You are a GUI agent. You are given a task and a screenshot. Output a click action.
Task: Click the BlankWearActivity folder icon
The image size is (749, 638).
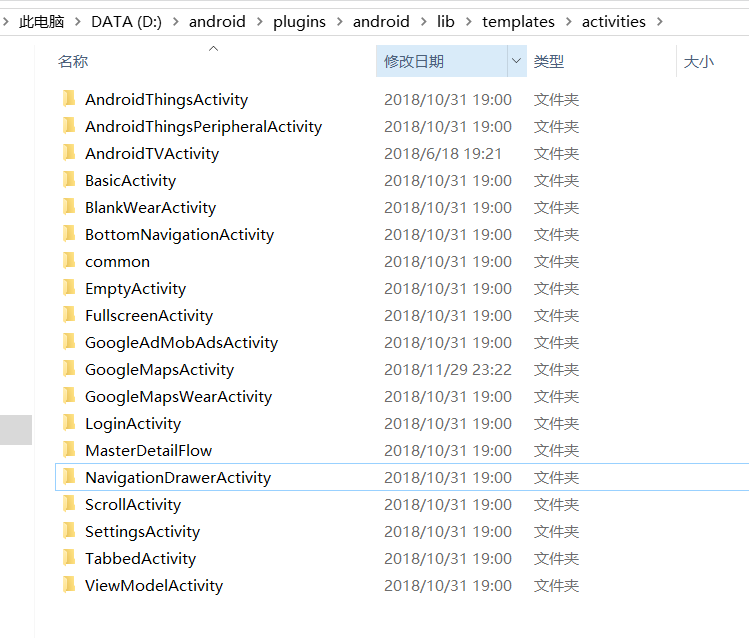(x=69, y=207)
